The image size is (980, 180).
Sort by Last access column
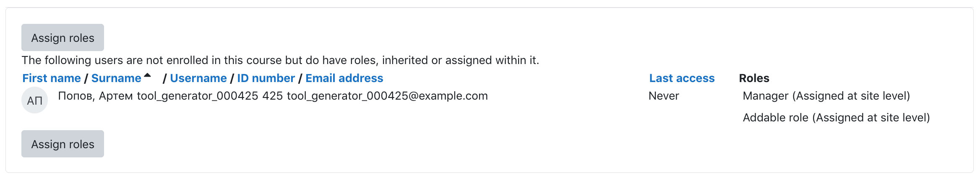682,78
